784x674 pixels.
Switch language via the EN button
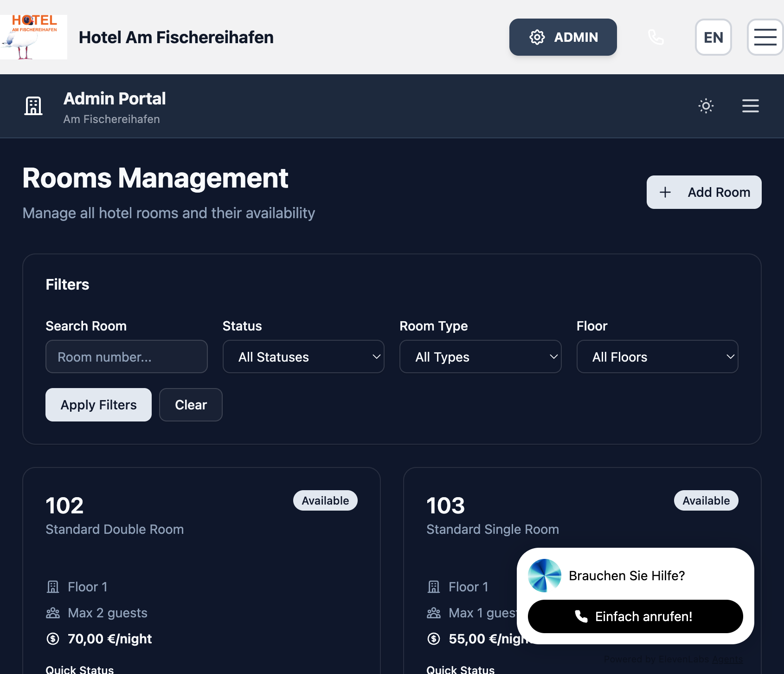pyautogui.click(x=713, y=37)
